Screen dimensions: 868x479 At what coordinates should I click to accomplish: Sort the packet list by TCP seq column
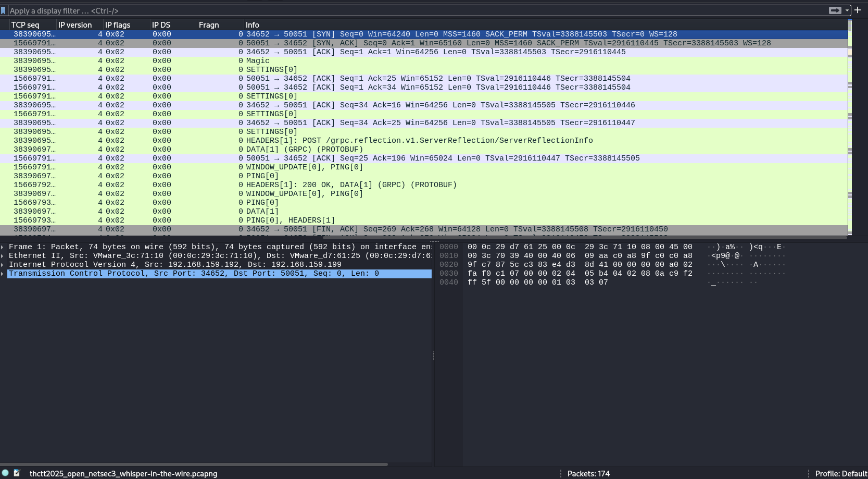[x=32, y=24]
